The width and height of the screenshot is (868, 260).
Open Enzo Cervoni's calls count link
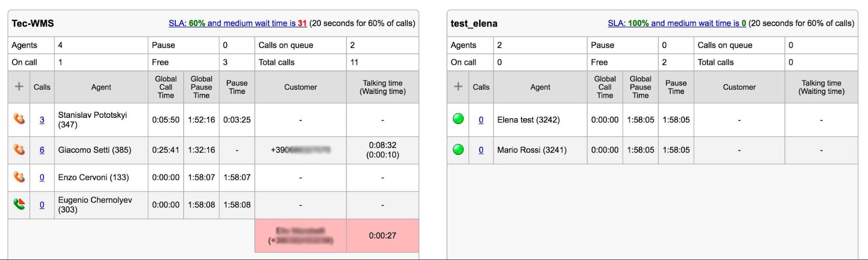click(42, 177)
